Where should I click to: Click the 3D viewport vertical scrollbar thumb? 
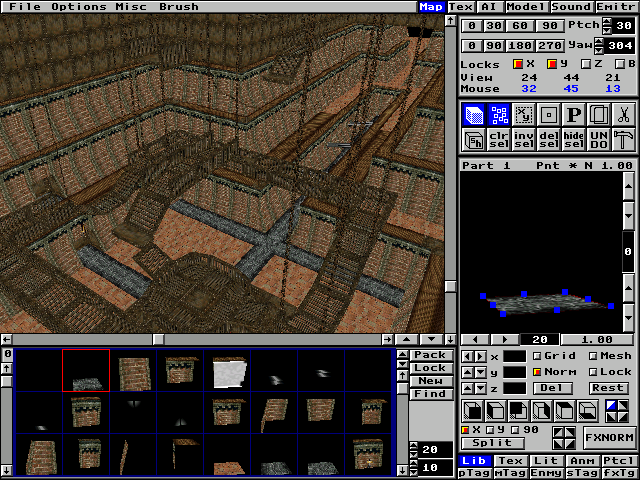pos(450,286)
